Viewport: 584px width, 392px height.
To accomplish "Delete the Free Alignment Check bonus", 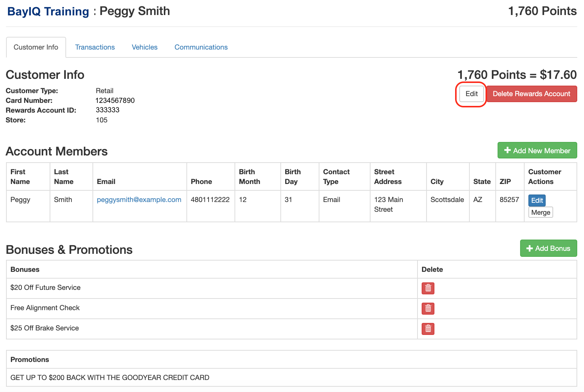I will pos(428,309).
